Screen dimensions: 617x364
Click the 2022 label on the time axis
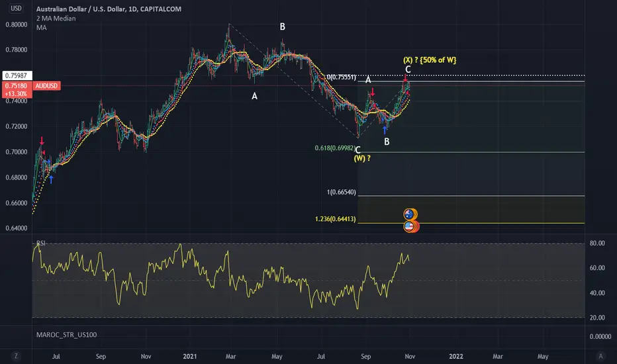456,356
